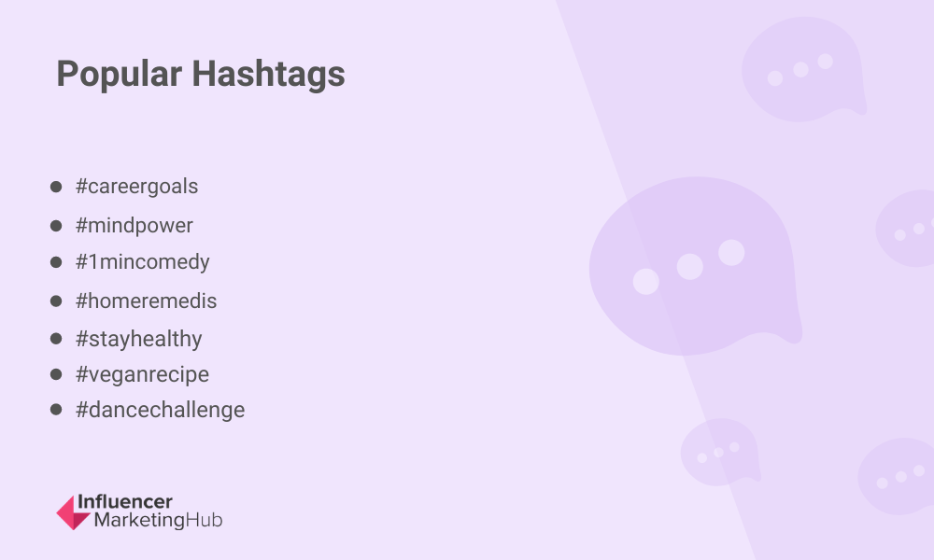Click the partial chat bubble at right edge
Image resolution: width=934 pixels, height=560 pixels.
pos(905,228)
